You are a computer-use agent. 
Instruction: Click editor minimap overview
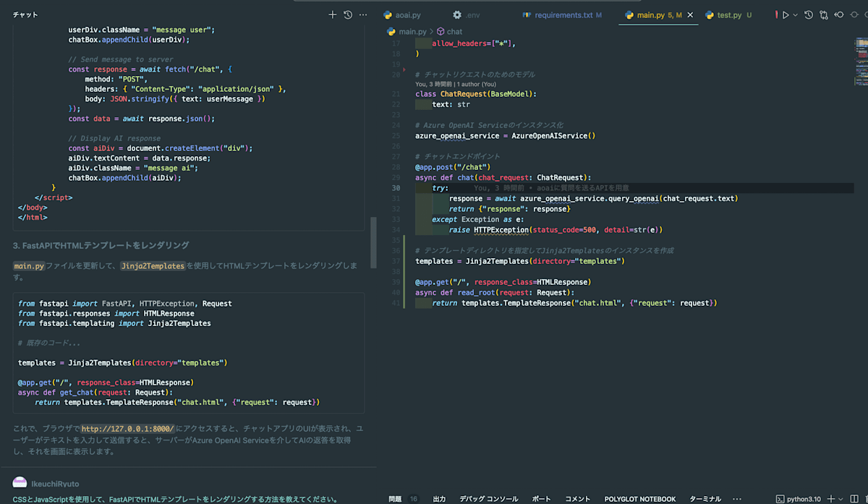tap(861, 61)
